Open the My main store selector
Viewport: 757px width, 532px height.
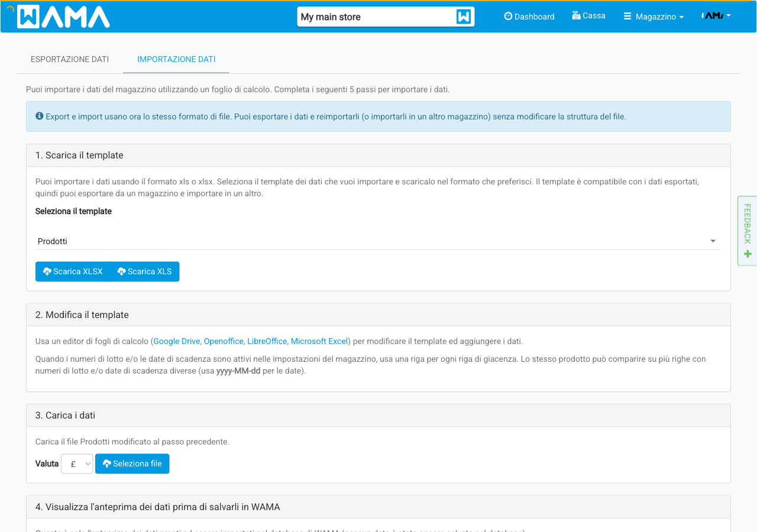click(386, 17)
